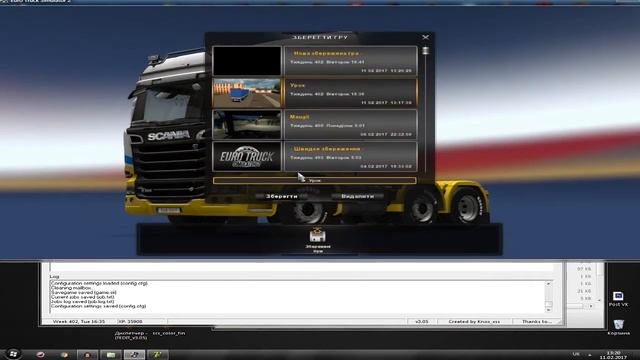This screenshot has height=360, width=640.
Task: Click the save game floppy icon below truck
Action: pyautogui.click(x=318, y=236)
